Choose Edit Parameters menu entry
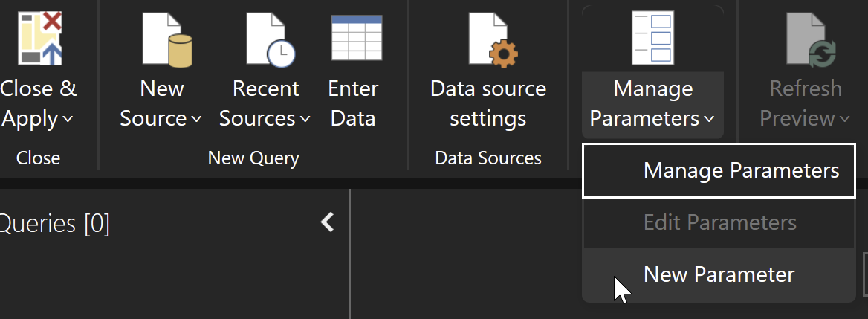Image resolution: width=868 pixels, height=319 pixels. [x=719, y=222]
